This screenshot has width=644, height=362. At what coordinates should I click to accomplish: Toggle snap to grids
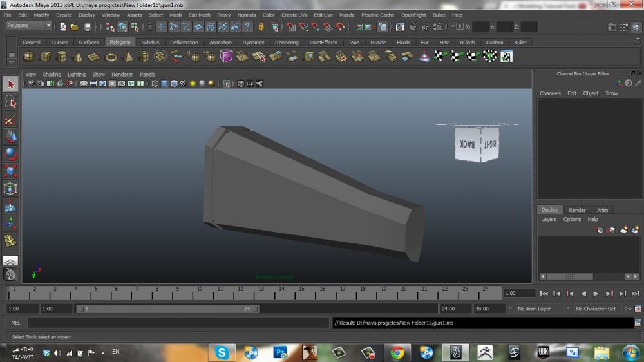coord(291,27)
